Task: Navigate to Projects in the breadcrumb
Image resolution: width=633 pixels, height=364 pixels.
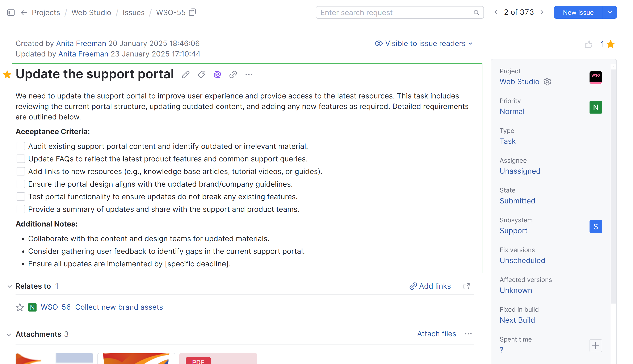Action: (x=46, y=12)
